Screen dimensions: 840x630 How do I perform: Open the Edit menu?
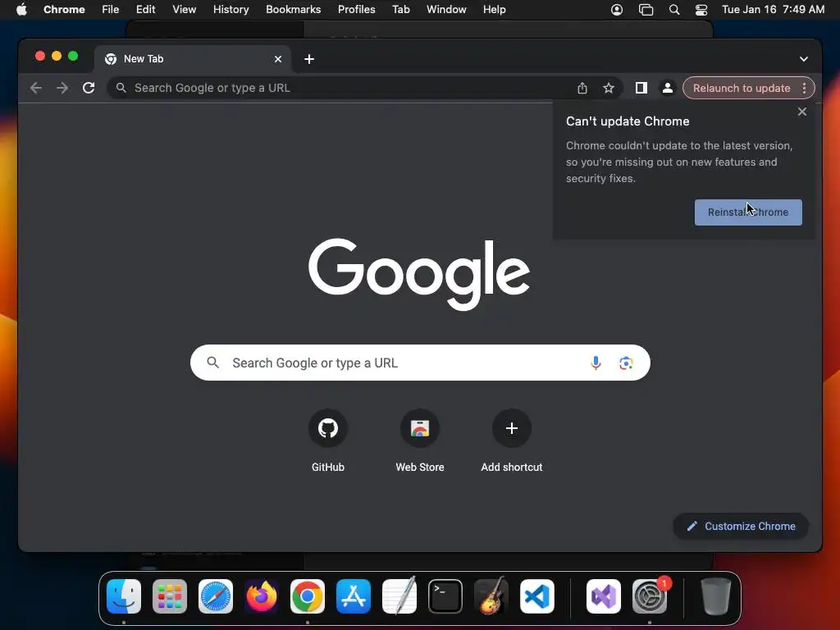[x=146, y=10]
